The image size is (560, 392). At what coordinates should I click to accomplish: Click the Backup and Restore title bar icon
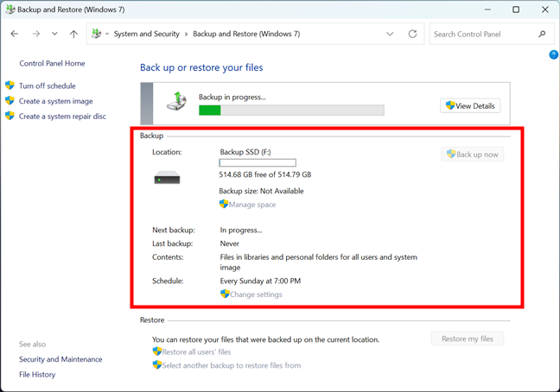[x=10, y=9]
